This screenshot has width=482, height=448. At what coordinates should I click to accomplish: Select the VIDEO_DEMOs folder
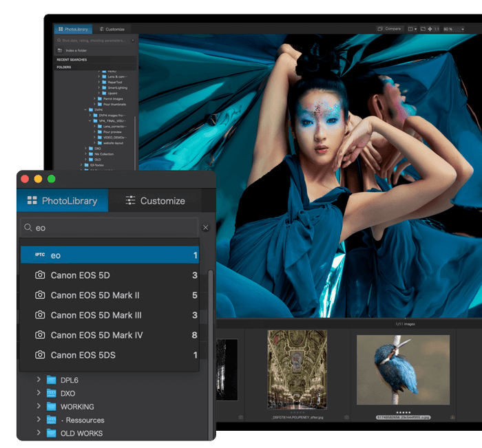(114, 138)
